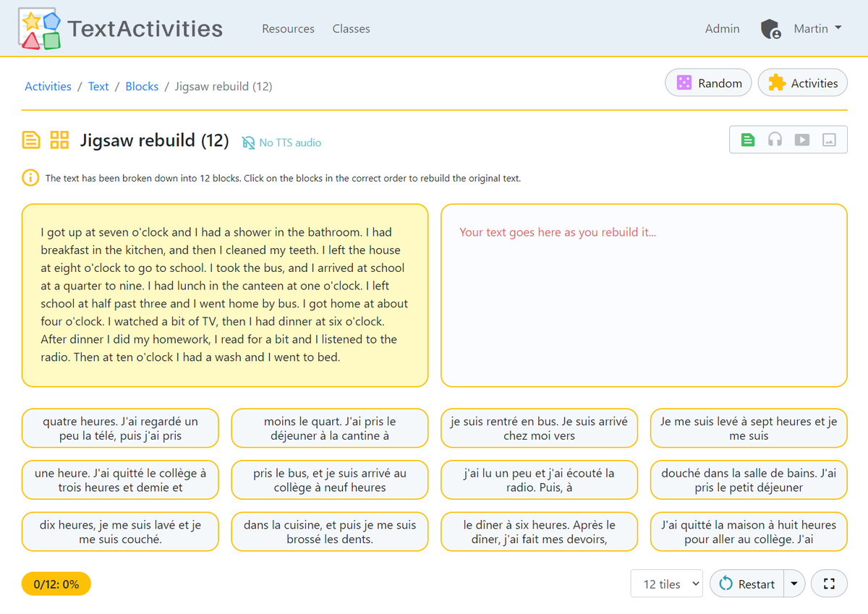This screenshot has width=868, height=614.
Task: Enable the headphones audio view toggle
Action: [x=775, y=139]
